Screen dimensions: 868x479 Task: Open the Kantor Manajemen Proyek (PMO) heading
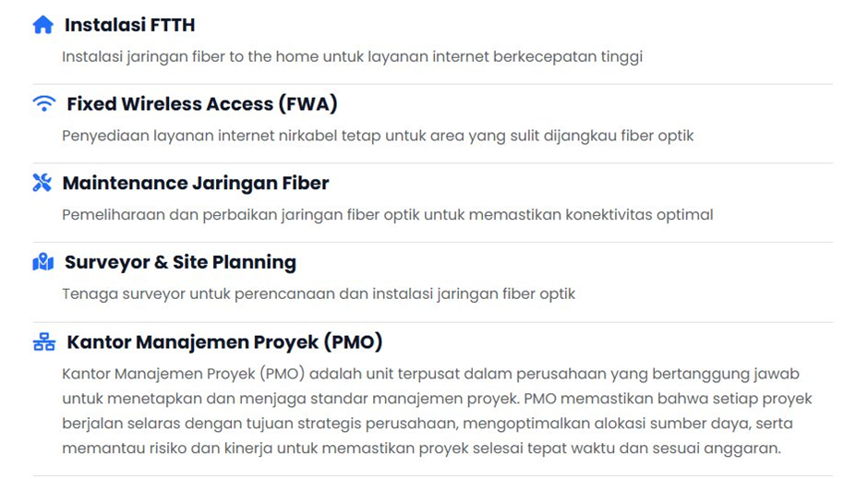tap(224, 342)
